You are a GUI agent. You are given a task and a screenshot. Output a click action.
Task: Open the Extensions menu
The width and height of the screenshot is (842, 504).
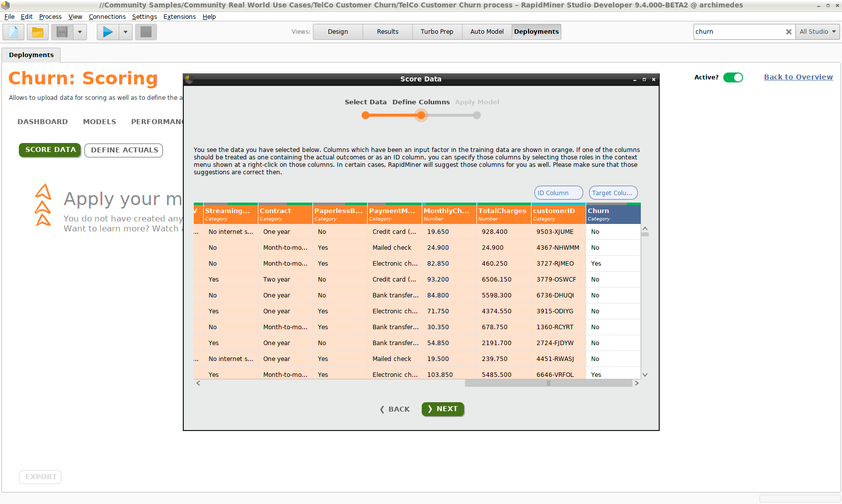coord(179,17)
